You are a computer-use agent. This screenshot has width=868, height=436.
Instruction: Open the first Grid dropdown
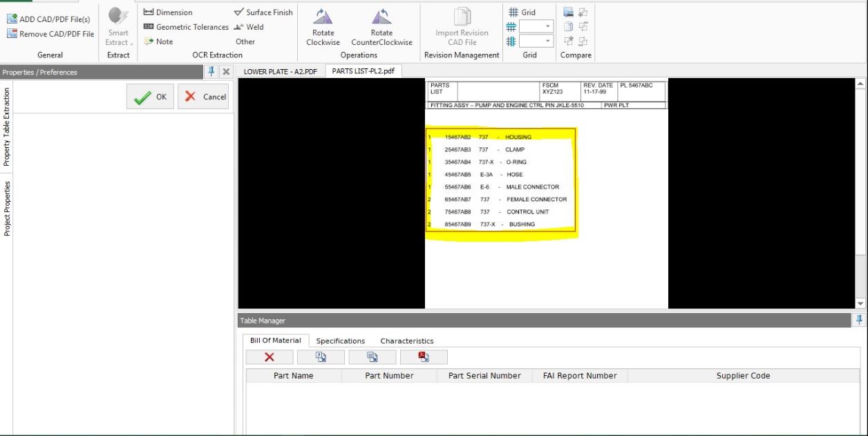point(537,27)
